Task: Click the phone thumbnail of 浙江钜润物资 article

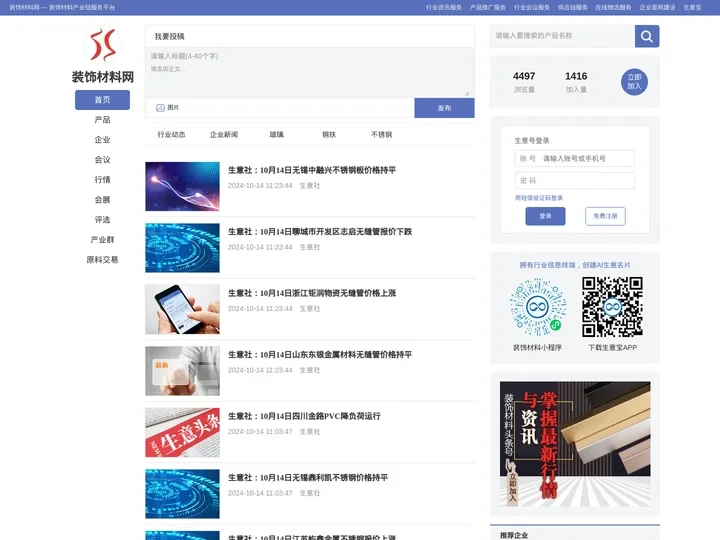Action: pyautogui.click(x=182, y=309)
